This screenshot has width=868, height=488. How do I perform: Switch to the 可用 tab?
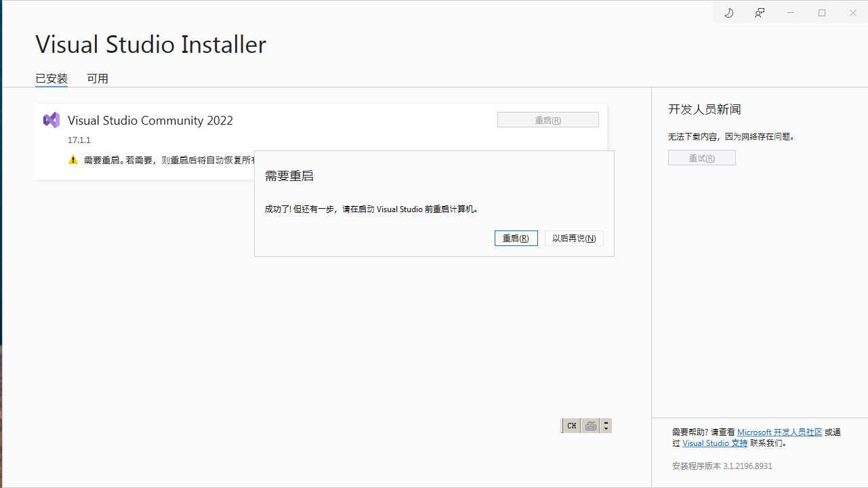[x=98, y=79]
